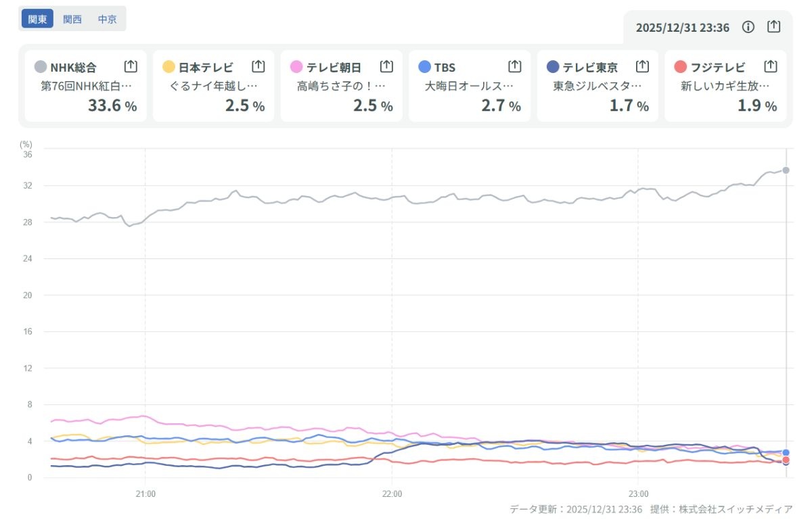Viewport: 812px width, 528px height.
Task: Click the 第76回NHK紅白 program title
Action: 86,87
